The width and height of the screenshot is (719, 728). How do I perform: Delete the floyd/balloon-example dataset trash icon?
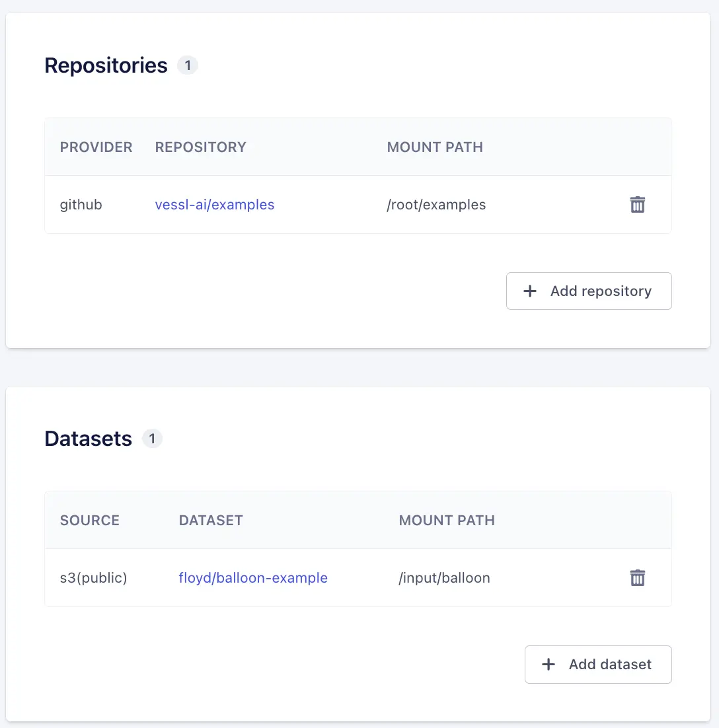click(637, 578)
